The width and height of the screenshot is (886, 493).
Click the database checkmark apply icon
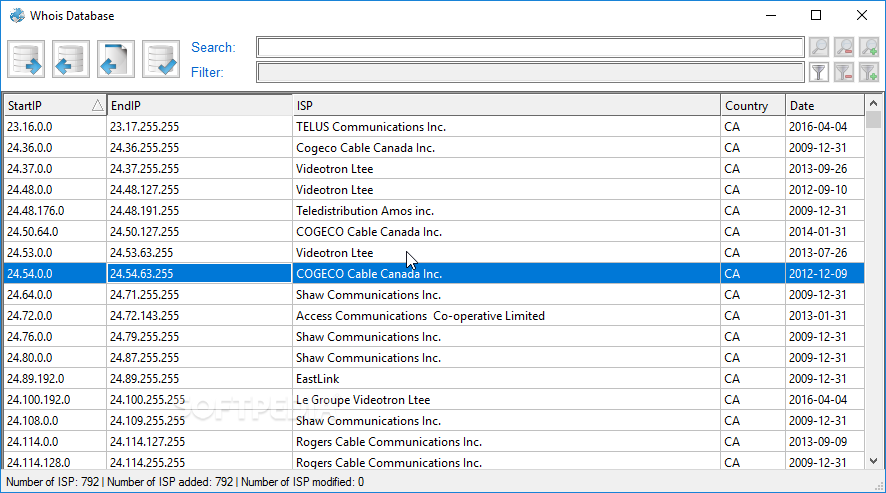click(161, 59)
